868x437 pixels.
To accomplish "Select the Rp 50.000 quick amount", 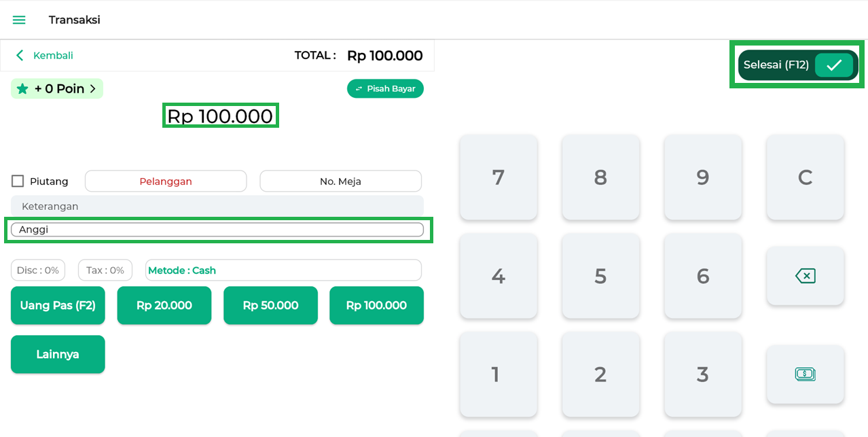I will (x=270, y=306).
